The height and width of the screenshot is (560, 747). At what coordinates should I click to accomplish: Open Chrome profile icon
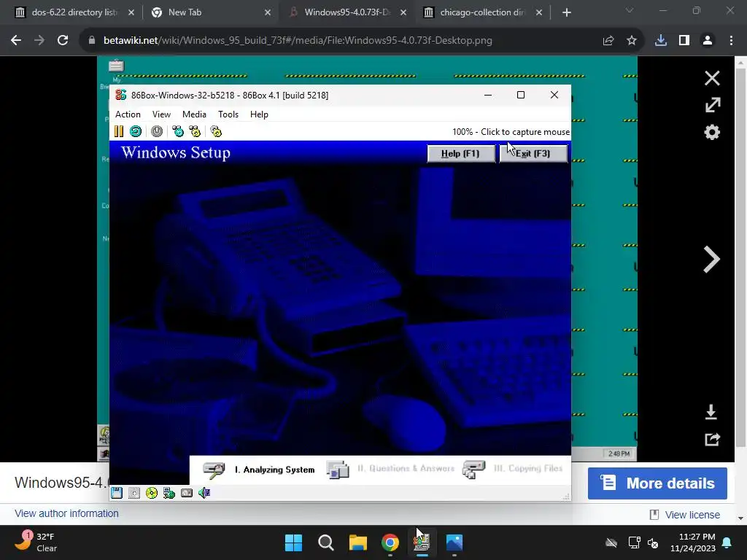pos(708,41)
